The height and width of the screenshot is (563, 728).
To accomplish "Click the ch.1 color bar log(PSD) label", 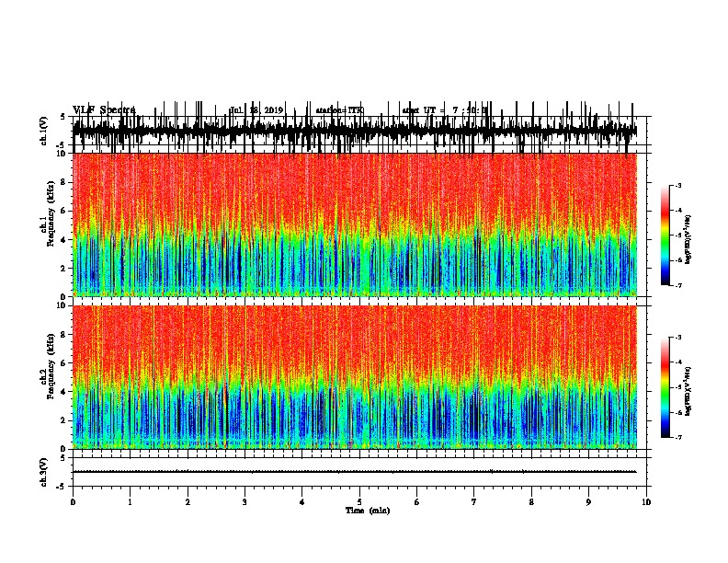I will pos(688,239).
